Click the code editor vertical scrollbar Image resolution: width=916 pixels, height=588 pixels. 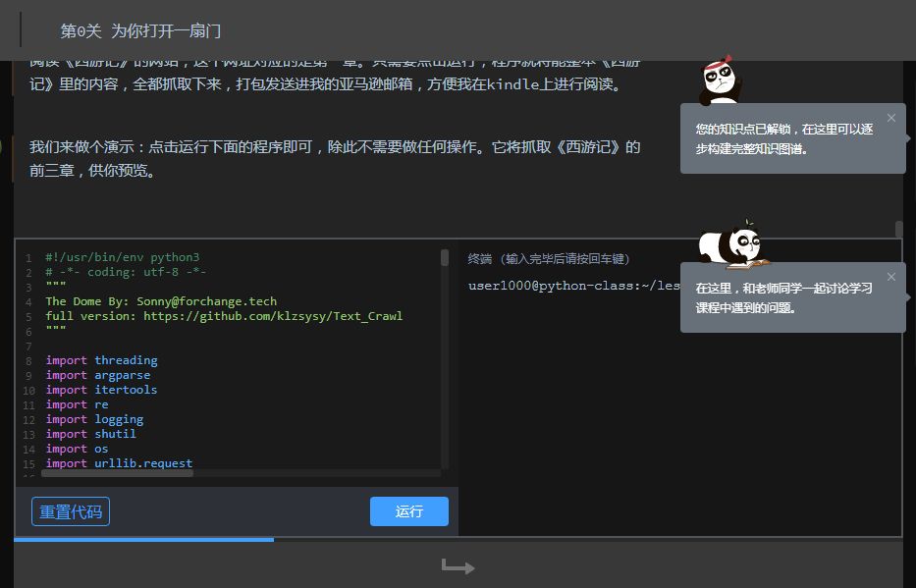coord(445,257)
